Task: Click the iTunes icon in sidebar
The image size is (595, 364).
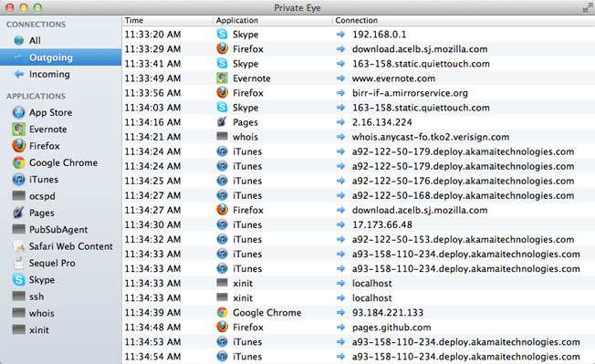Action: click(18, 180)
